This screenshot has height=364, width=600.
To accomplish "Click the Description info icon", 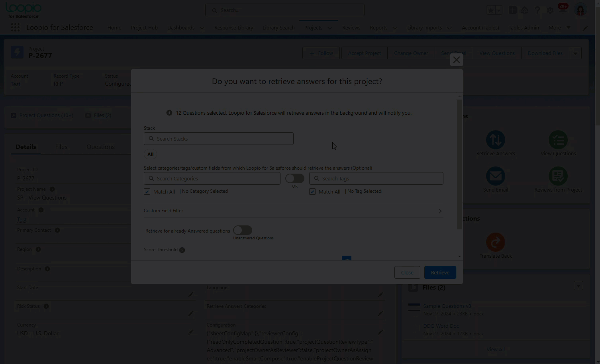I will point(47,269).
